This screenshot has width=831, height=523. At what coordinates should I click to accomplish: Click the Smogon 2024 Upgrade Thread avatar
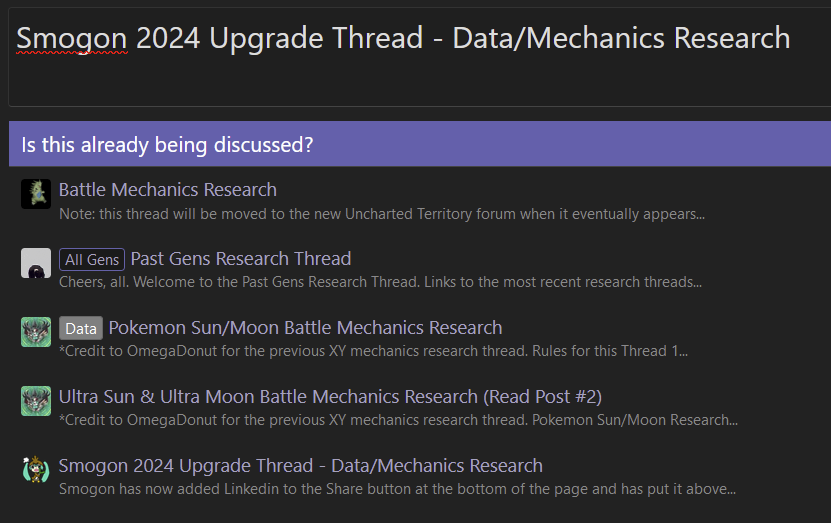[36, 469]
